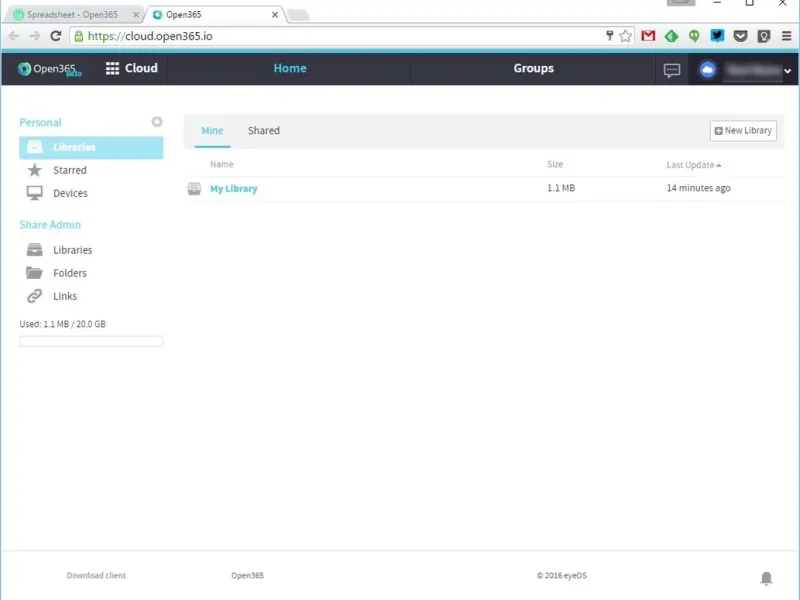Click the green diamond extension icon

click(671, 36)
